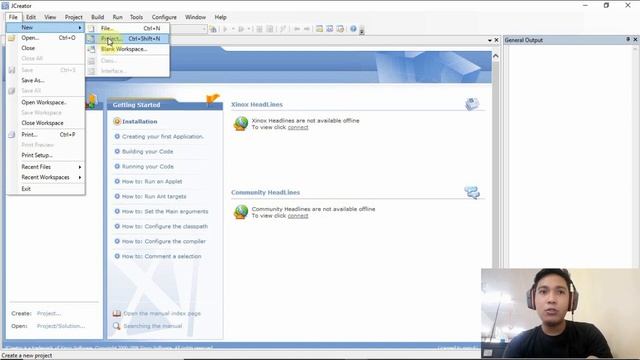Select Blank Workspace... in the New submenu
The width and height of the screenshot is (640, 360).
pyautogui.click(x=128, y=49)
